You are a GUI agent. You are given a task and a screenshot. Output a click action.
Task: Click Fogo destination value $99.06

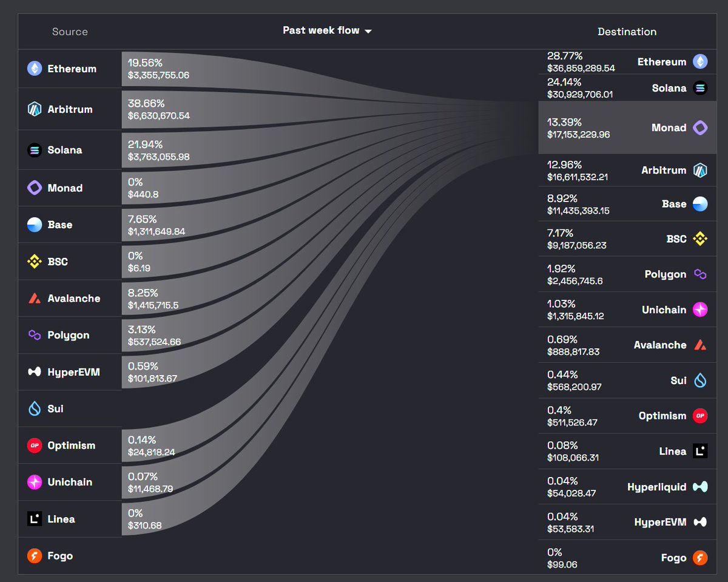tap(562, 564)
